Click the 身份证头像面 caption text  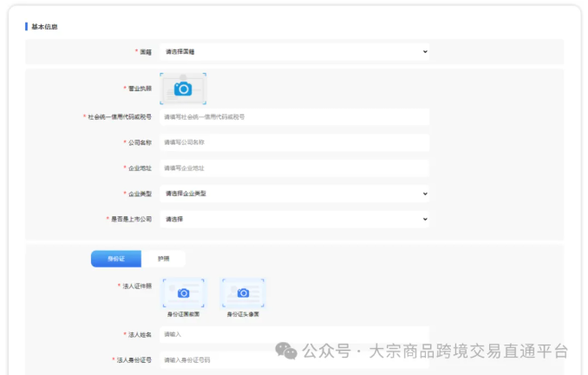[x=243, y=314]
